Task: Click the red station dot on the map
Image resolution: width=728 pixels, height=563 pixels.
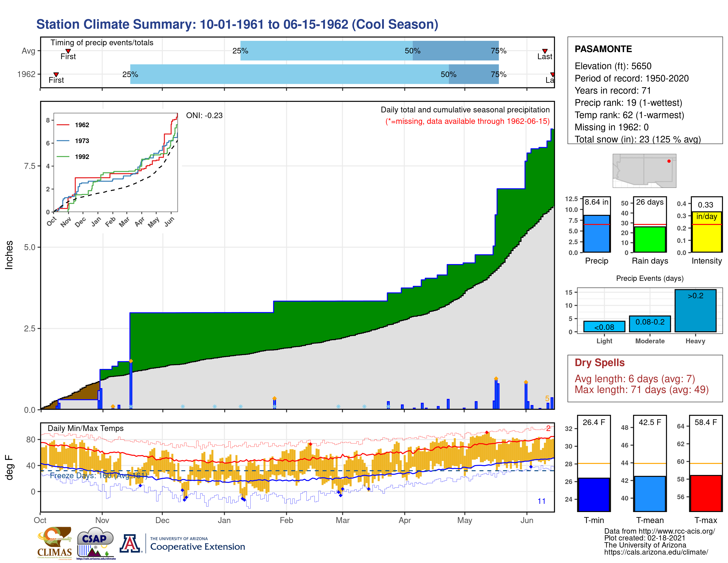Action: [669, 161]
